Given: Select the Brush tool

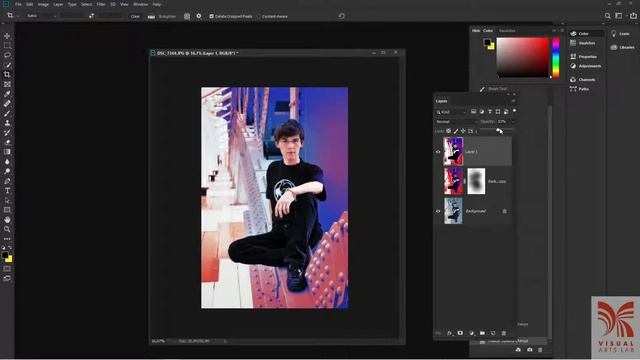Looking at the screenshot, I should pos(7,113).
